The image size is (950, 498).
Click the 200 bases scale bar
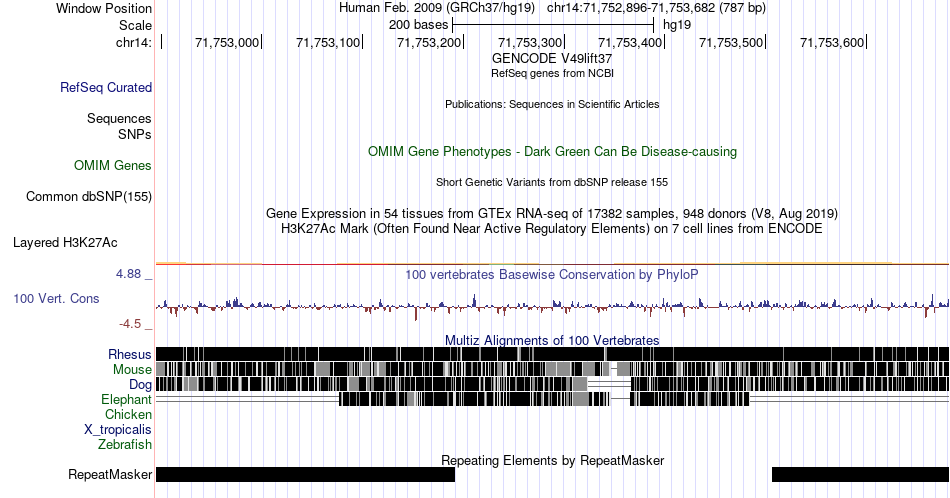click(x=553, y=25)
